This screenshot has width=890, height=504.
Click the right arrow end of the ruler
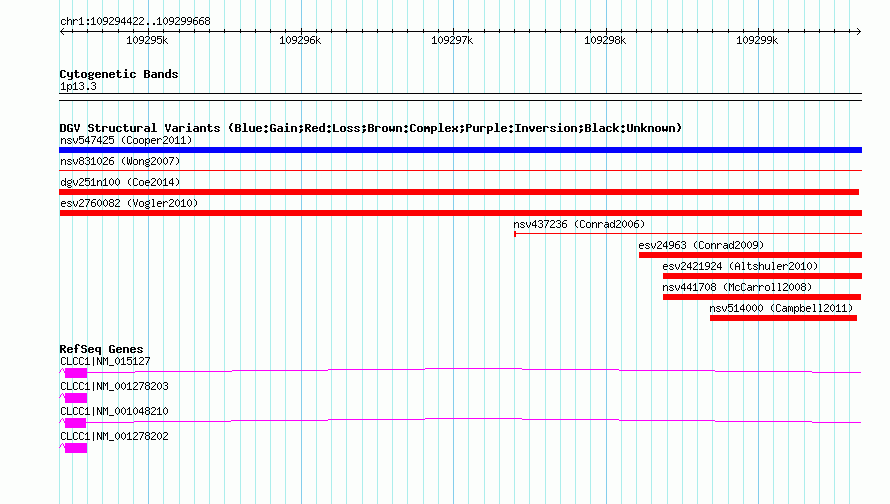click(859, 31)
